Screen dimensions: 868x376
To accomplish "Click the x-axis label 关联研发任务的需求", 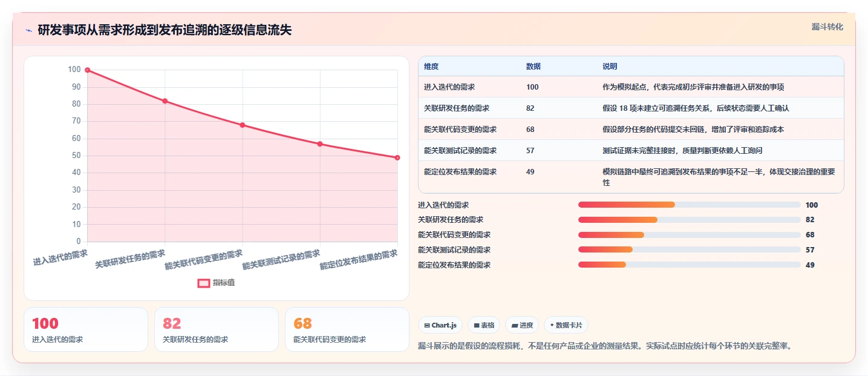I will pyautogui.click(x=131, y=259).
